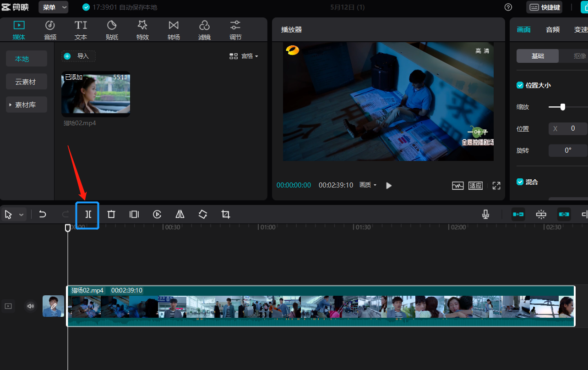Click the Delete clip trash icon
Image resolution: width=588 pixels, height=370 pixels.
coord(111,215)
